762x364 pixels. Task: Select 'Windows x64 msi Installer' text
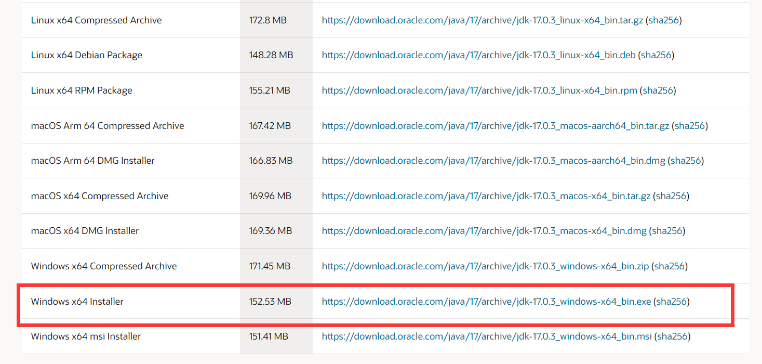tap(86, 336)
